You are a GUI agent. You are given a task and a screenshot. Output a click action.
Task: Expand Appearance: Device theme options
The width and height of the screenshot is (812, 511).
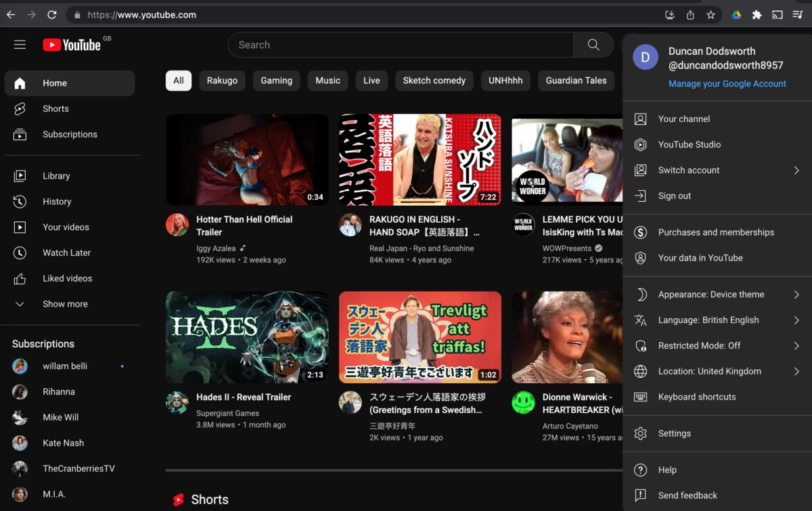[x=717, y=294]
